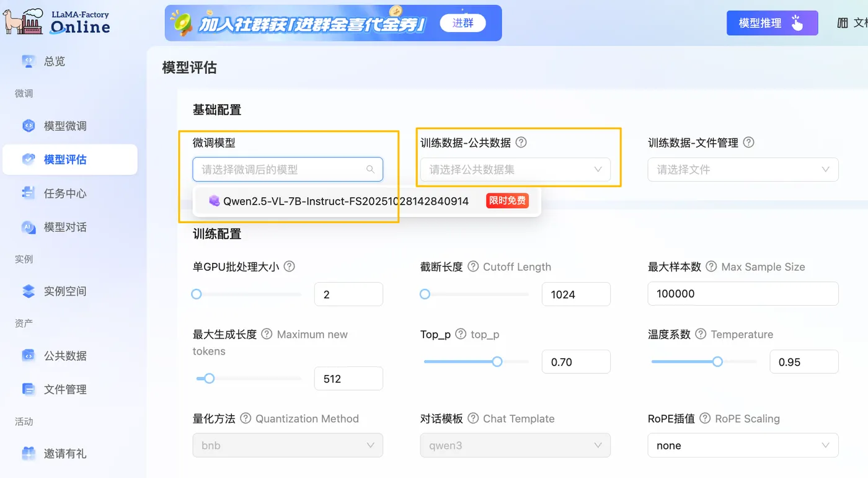点击侧边栏的总览图标

[x=29, y=61]
